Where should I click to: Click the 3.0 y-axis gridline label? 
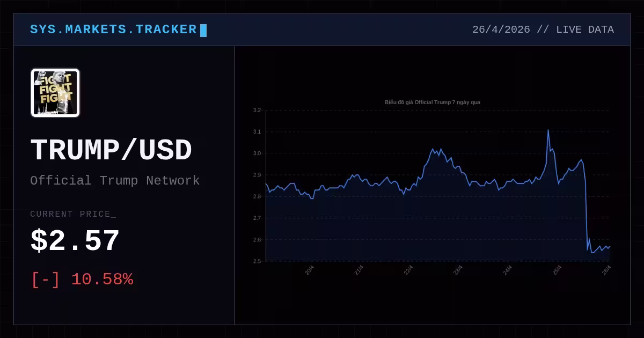pyautogui.click(x=257, y=153)
